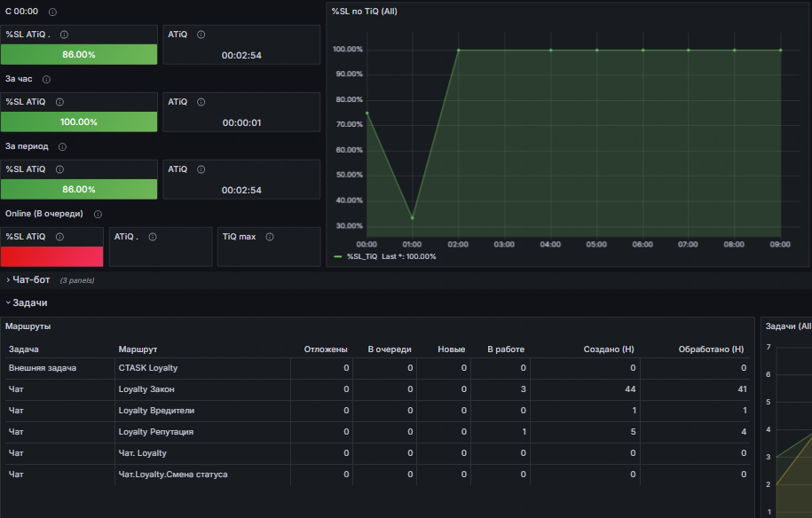The image size is (812, 518).
Task: Click green series color line in chart legend
Action: (337, 256)
